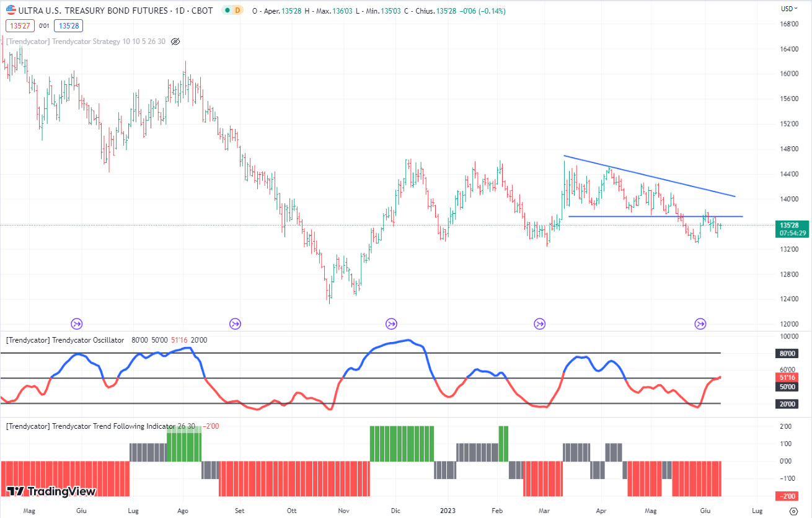Viewport: 812px width, 518px height.
Task: Click the green market status dot
Action: pos(228,11)
